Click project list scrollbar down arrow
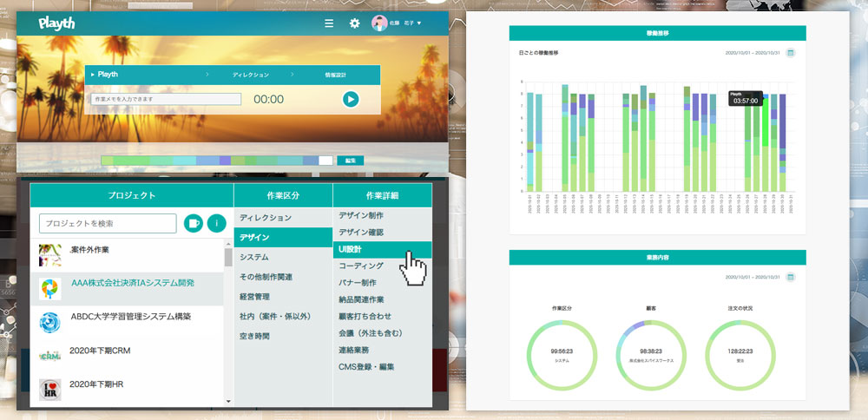 (228, 401)
